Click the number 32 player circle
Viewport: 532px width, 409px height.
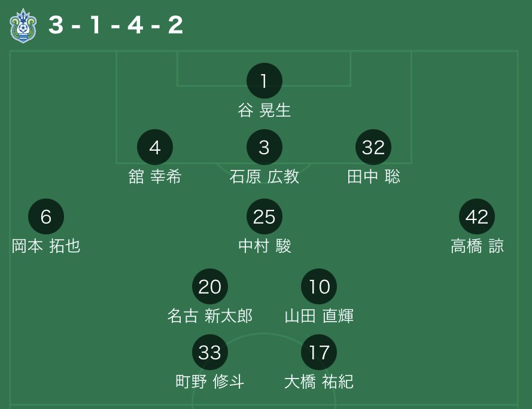click(x=373, y=147)
